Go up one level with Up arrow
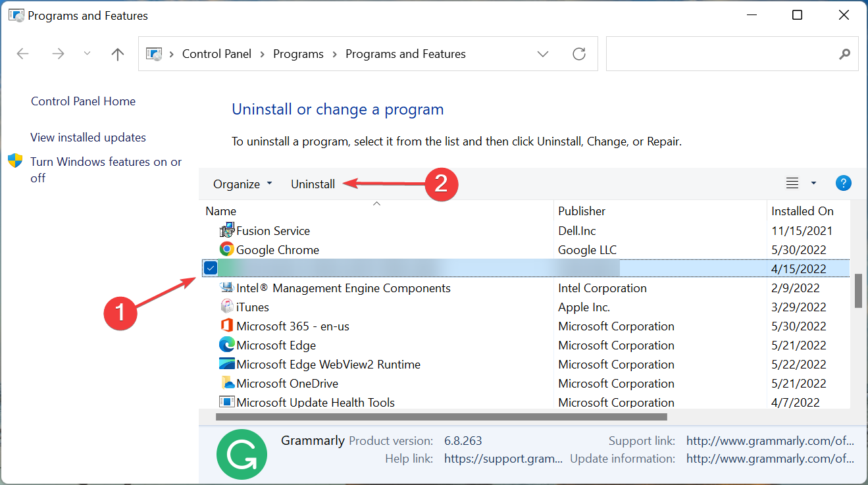 (x=118, y=54)
